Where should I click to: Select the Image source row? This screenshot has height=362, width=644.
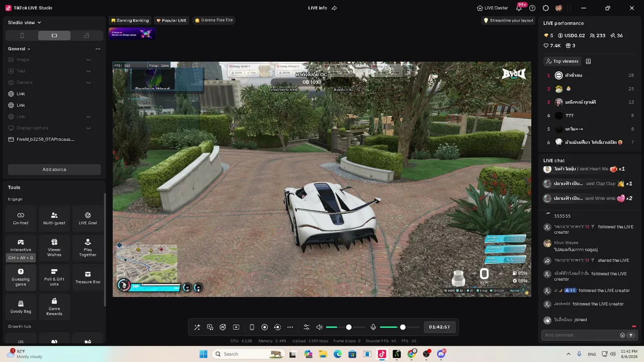click(x=54, y=59)
